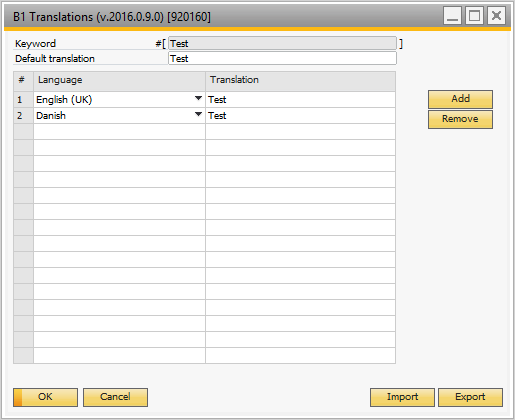Minimize the B1 Translations window

452,16
